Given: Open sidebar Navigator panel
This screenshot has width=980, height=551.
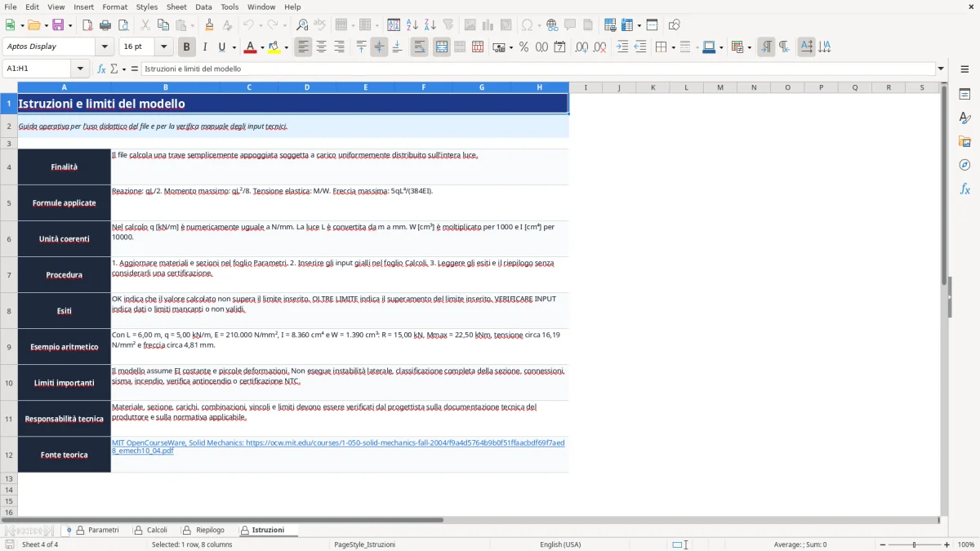Looking at the screenshot, I should click(964, 165).
